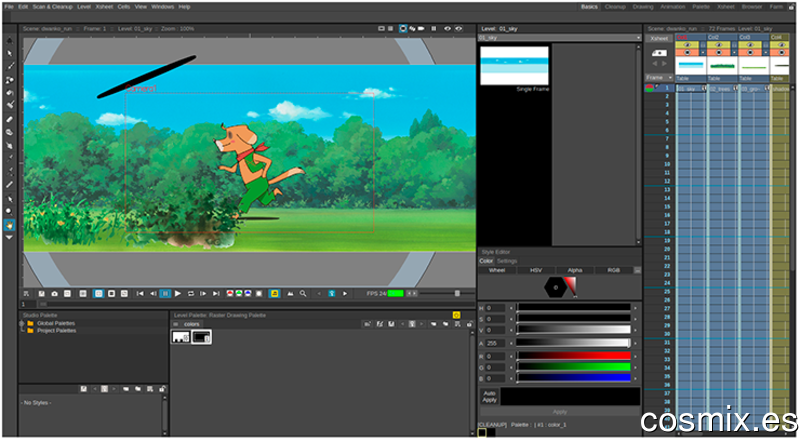
Task: Select the Zoom magnifier tool in toolbar
Action: (x=9, y=211)
